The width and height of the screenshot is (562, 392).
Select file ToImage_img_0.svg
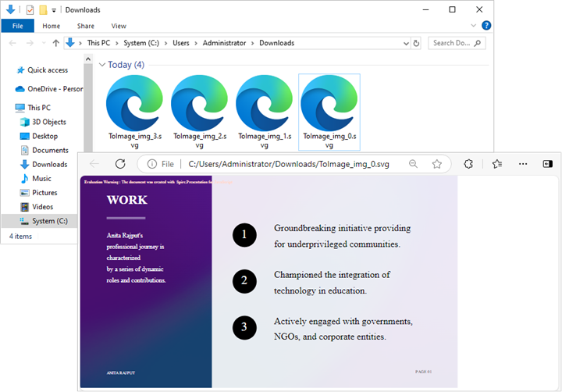click(329, 112)
